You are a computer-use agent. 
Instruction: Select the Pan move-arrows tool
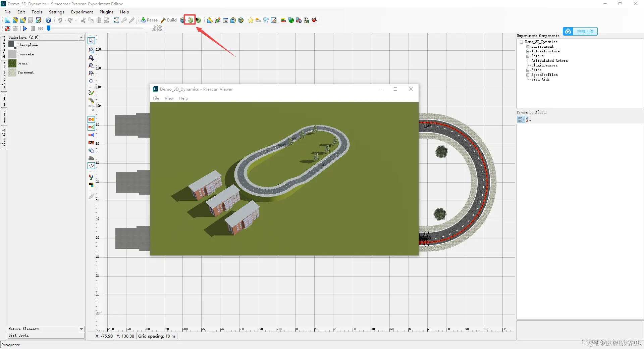pyautogui.click(x=91, y=81)
